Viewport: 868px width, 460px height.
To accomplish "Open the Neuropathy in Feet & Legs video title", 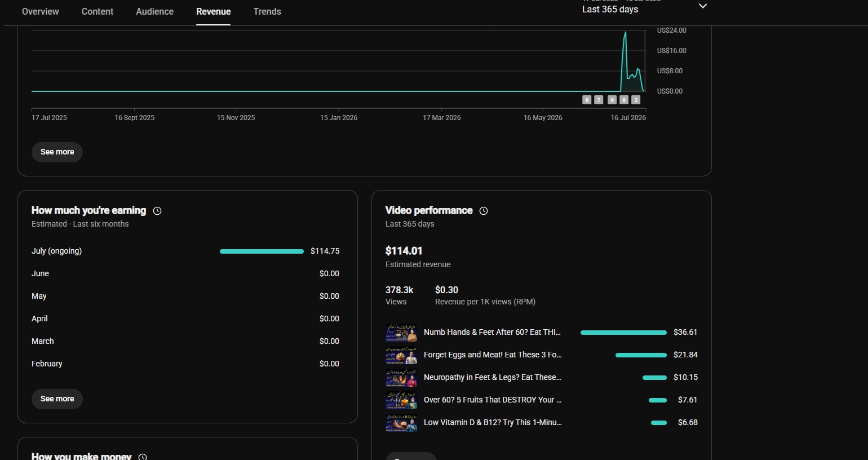I will (x=493, y=378).
